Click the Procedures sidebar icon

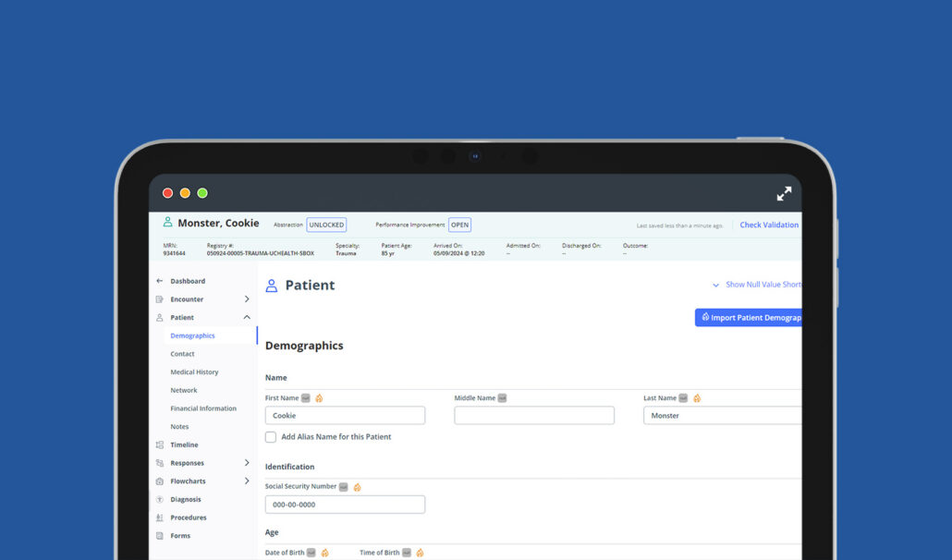[160, 517]
